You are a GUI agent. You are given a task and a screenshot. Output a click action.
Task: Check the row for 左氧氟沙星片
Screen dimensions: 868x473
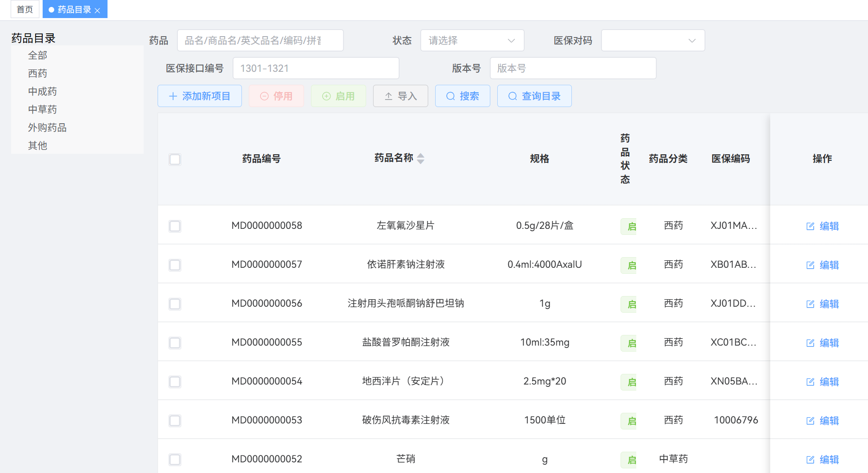175,226
